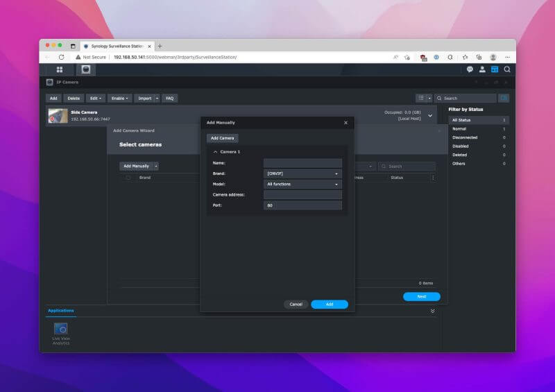Screen dimensions: 555x392
Task: Open the browser profile avatar
Action: point(493,57)
